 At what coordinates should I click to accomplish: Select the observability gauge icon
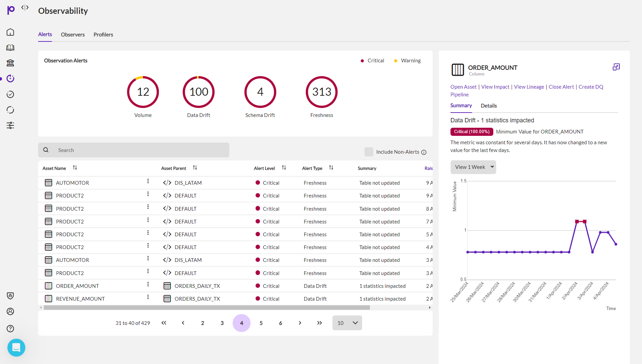tap(10, 79)
